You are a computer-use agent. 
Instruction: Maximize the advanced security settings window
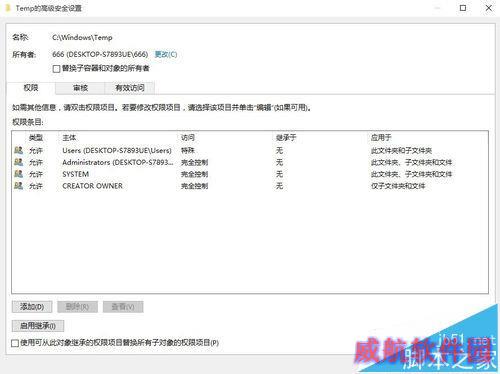(463, 8)
